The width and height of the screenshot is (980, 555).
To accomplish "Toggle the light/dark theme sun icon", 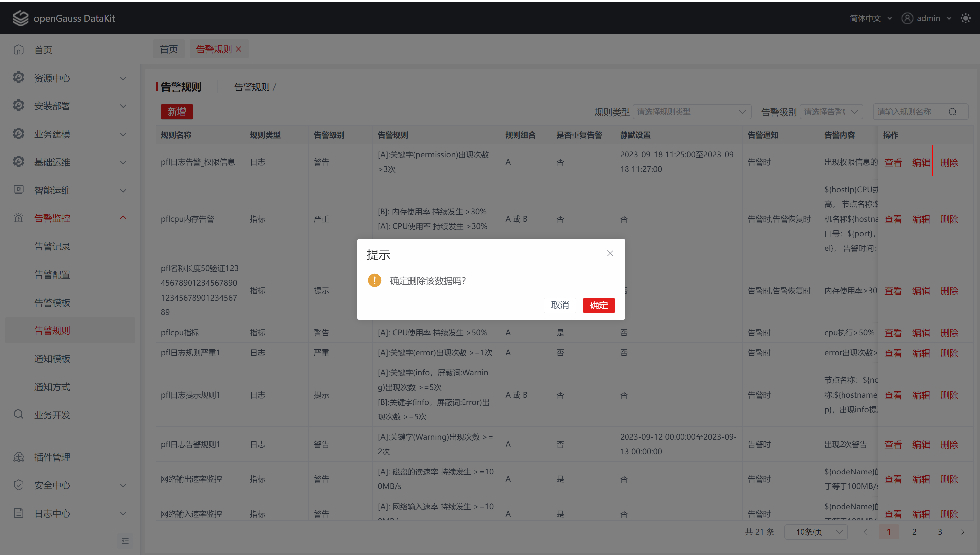I will click(965, 18).
